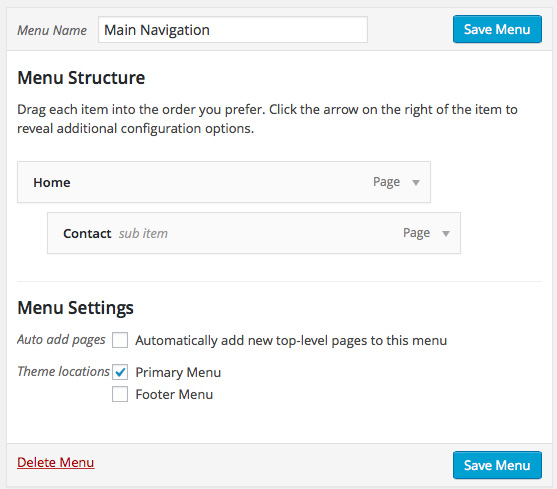The image size is (557, 489).
Task: Select the Contact menu item title
Action: (87, 234)
